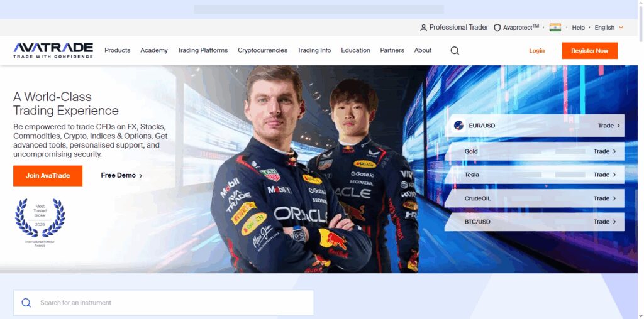Click the Join AvaTrade button
644x319 pixels.
[48, 175]
